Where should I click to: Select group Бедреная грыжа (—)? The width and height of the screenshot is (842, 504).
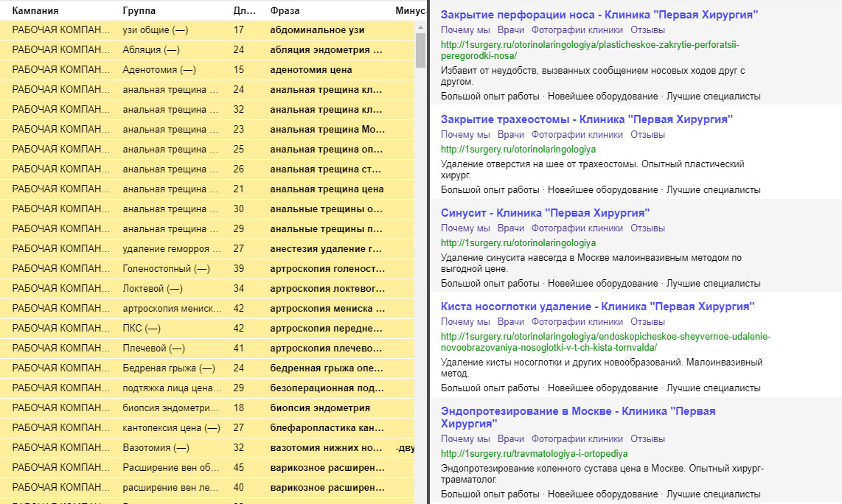tap(169, 368)
